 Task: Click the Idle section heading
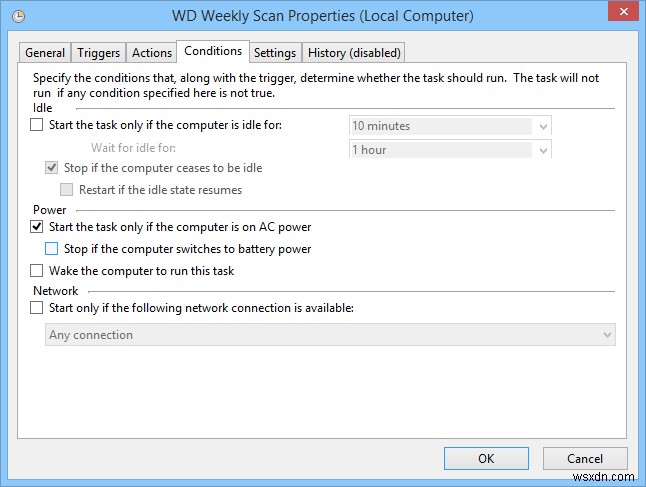click(x=42, y=108)
